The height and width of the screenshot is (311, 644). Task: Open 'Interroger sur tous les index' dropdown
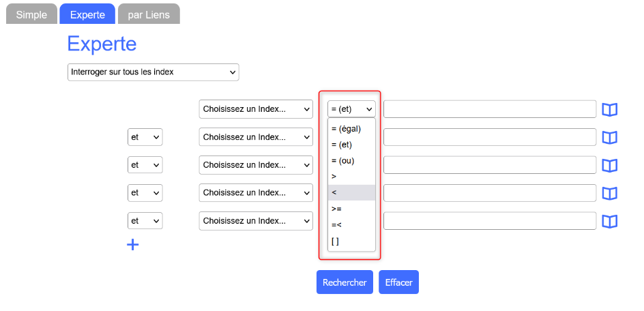pyautogui.click(x=153, y=72)
